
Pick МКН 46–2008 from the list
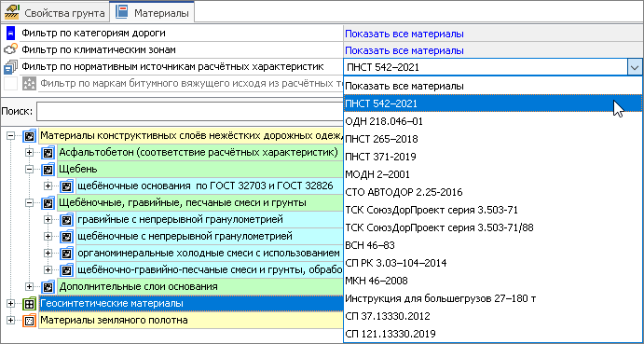(492, 281)
